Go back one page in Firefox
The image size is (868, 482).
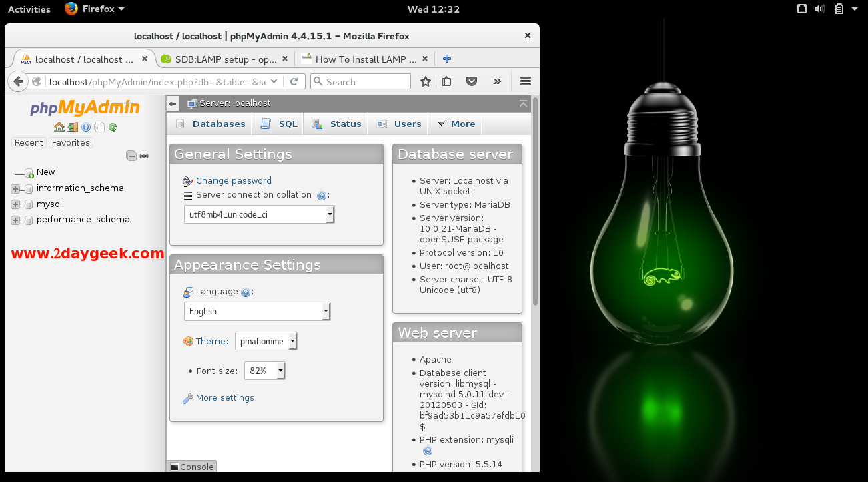(19, 81)
